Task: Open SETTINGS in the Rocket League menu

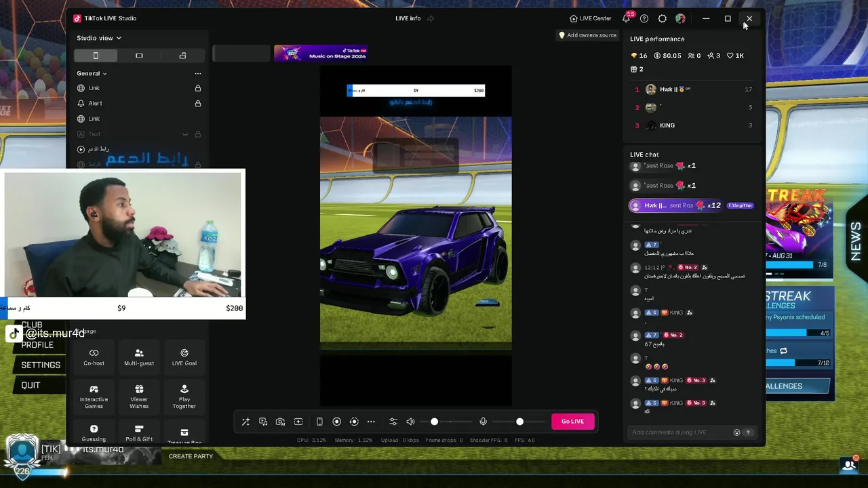Action: point(41,365)
